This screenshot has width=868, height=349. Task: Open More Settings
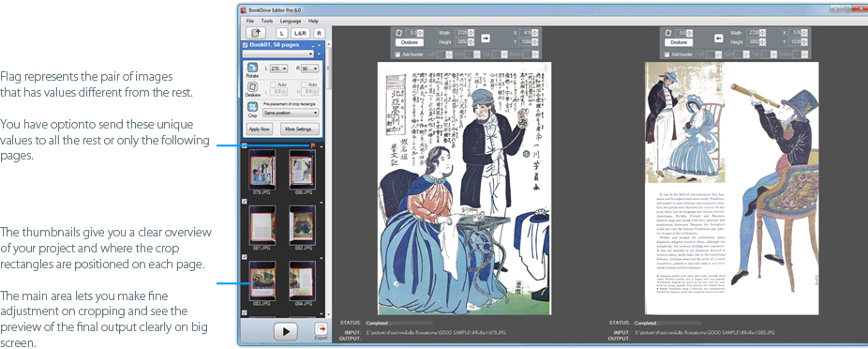pos(299,129)
